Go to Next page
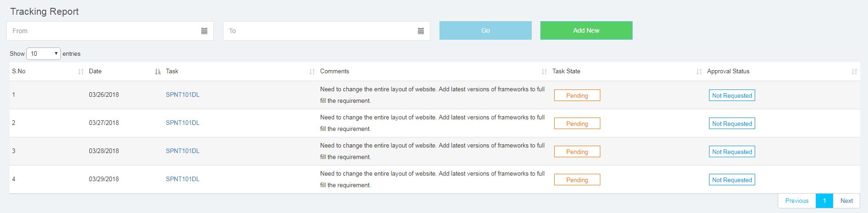 (846, 201)
